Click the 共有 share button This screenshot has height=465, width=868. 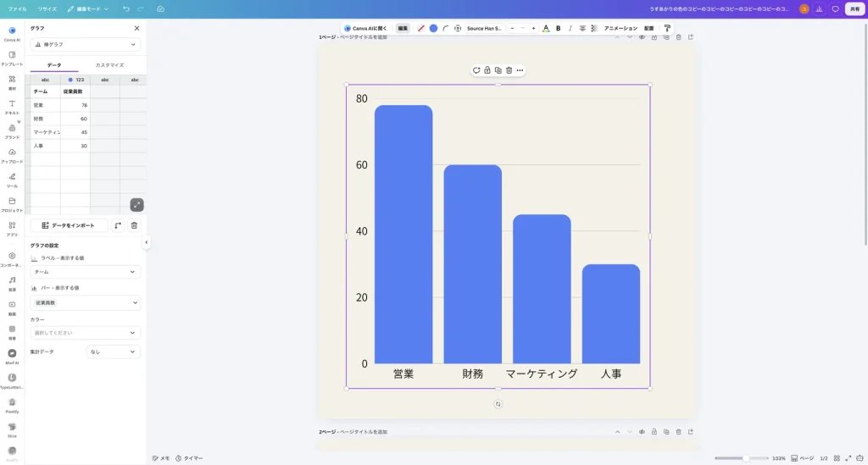point(854,8)
